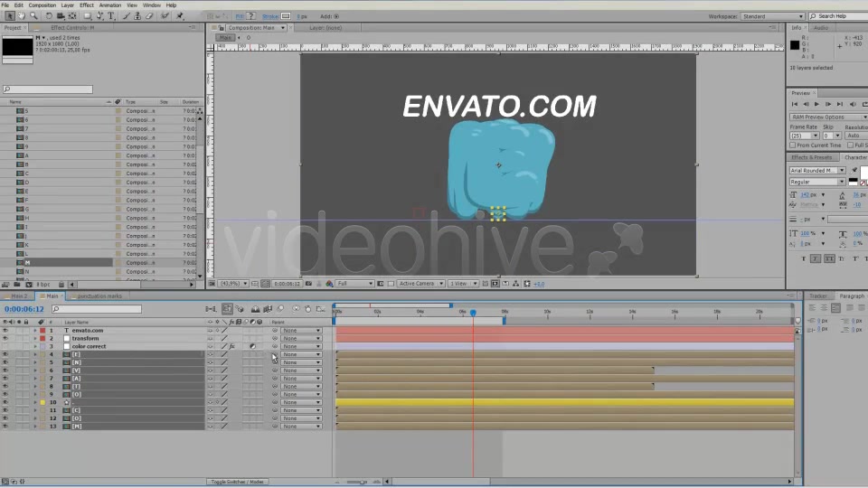The width and height of the screenshot is (868, 488).
Task: Select the Zoom magnifier tool
Action: (33, 16)
